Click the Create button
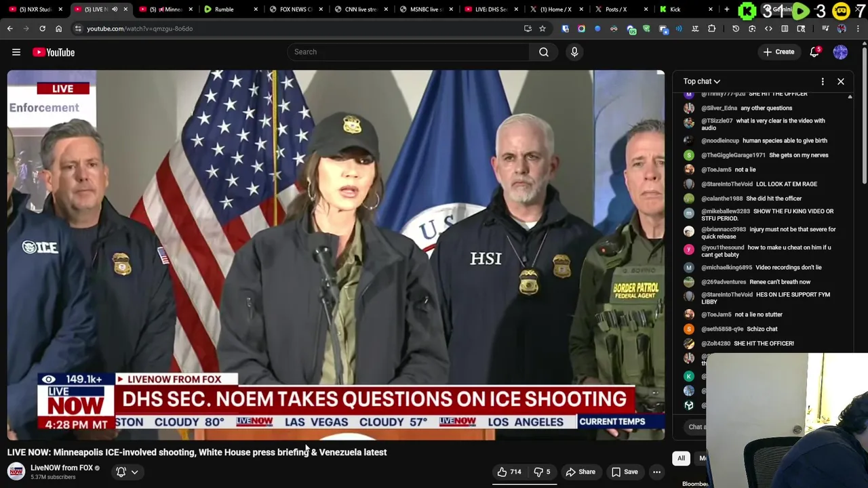 [778, 52]
